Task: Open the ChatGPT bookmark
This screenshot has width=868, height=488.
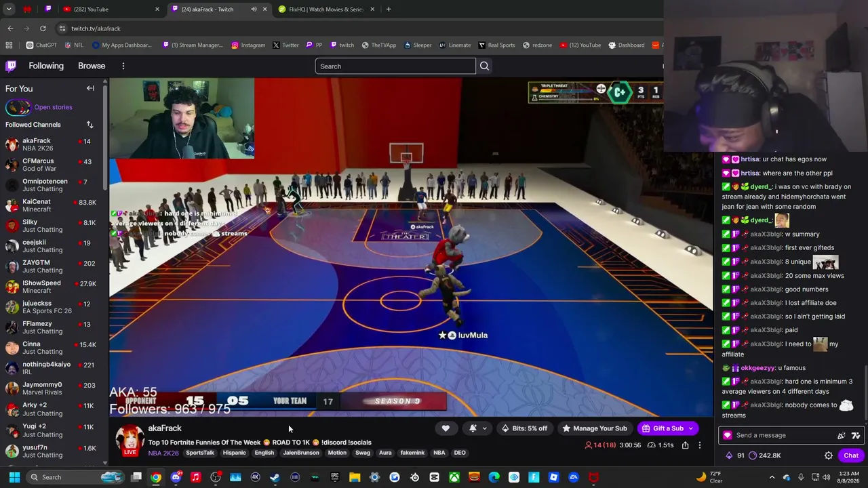Action: click(41, 45)
